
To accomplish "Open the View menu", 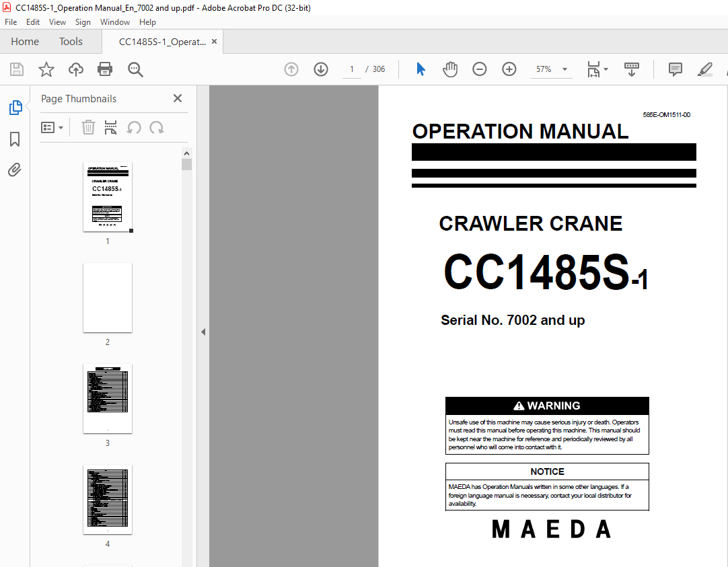I will (x=57, y=22).
